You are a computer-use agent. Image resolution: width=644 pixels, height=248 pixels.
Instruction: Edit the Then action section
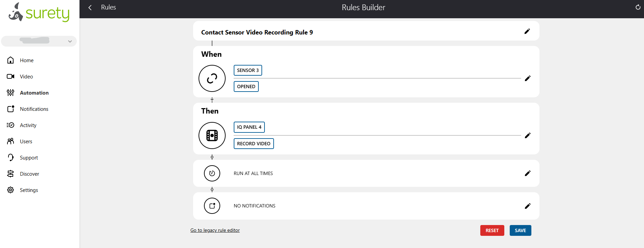coord(527,135)
